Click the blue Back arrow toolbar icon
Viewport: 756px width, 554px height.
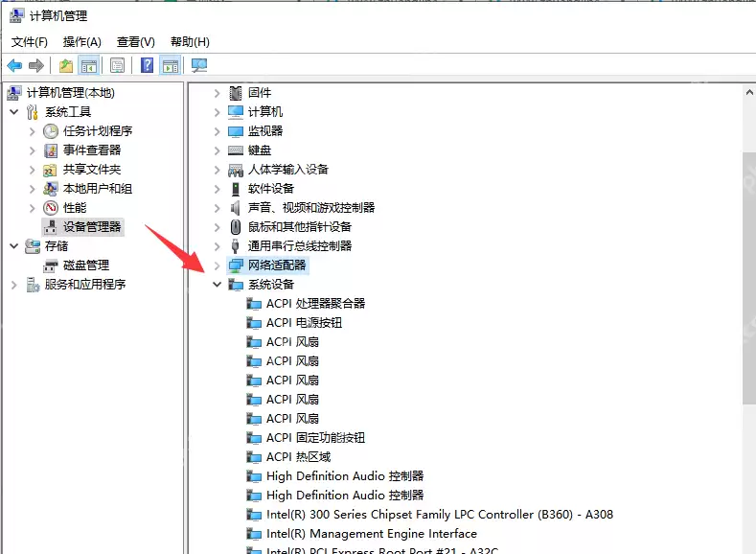(x=14, y=65)
